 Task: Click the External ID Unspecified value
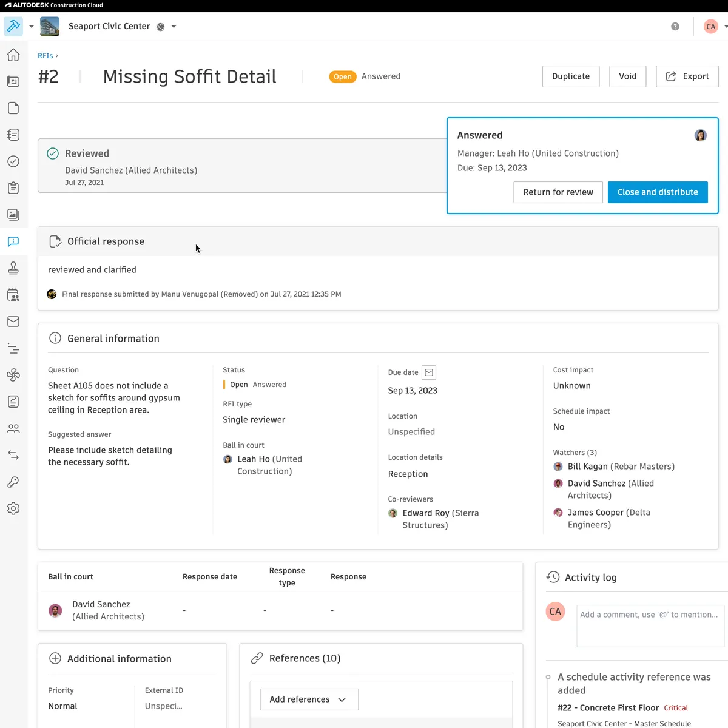(x=163, y=706)
